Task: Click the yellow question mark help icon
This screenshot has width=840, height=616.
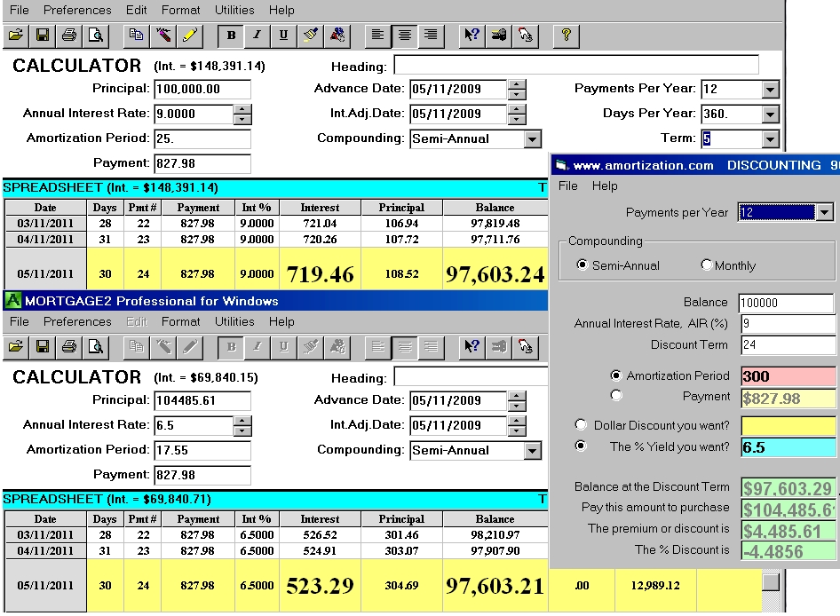Action: point(567,36)
